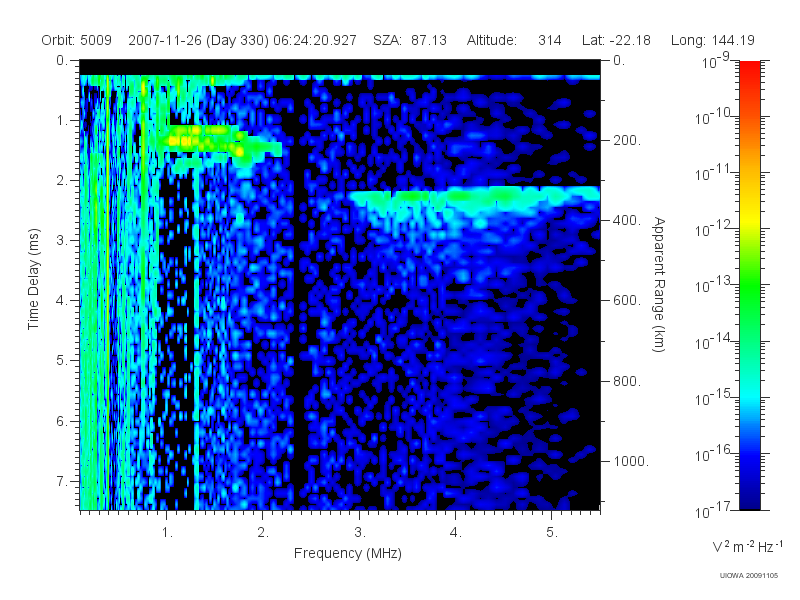
Task: Click the colorbar units label 'V² m⁻² Hz⁻¹'
Action: [747, 546]
